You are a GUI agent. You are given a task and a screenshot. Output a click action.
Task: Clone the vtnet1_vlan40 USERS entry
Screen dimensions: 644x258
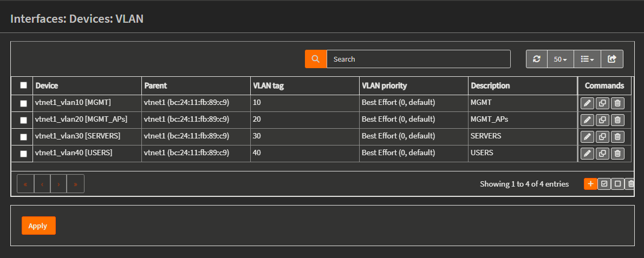point(602,154)
